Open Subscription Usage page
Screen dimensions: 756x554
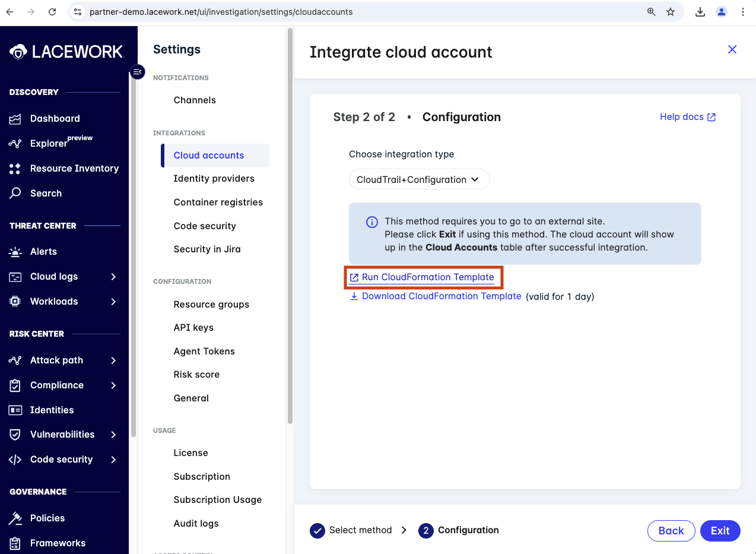coord(217,500)
